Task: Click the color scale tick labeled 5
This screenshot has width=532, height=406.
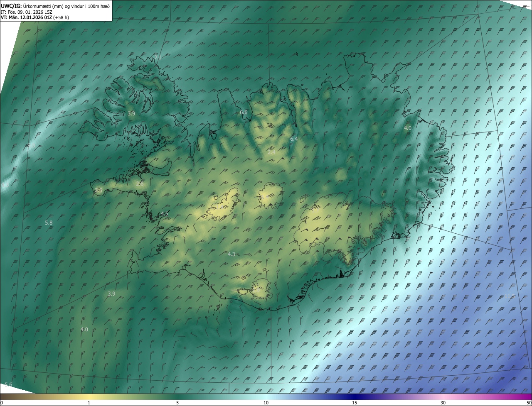Action: 177,403
